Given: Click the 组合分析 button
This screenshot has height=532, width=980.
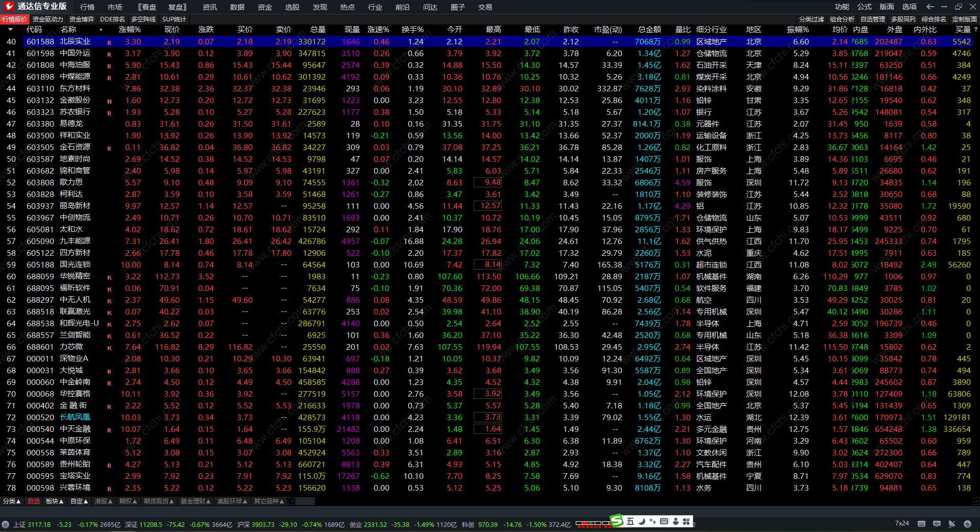Looking at the screenshot, I should click(842, 19).
